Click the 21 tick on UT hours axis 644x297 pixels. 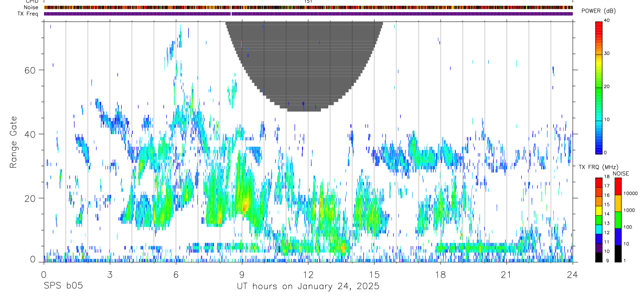[506, 274]
